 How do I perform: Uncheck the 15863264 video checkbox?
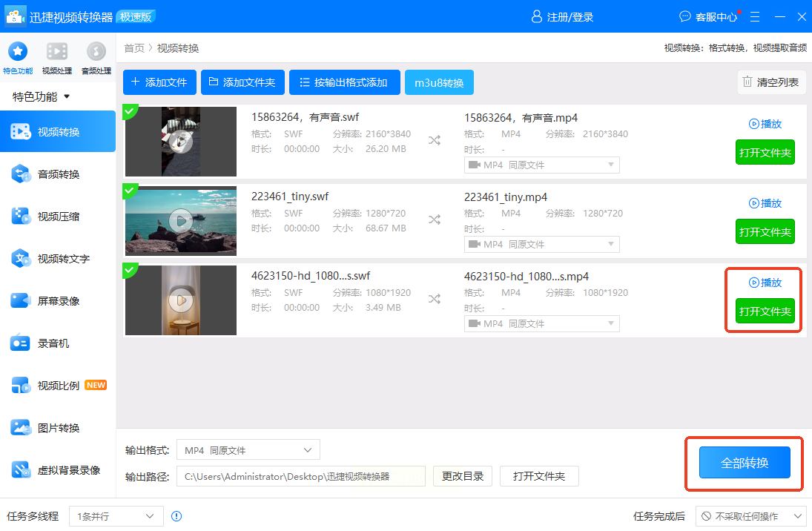click(131, 112)
